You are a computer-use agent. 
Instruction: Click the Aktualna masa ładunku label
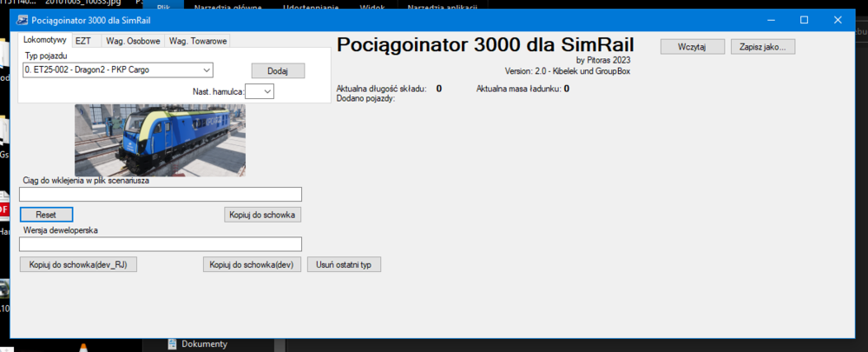(x=519, y=89)
